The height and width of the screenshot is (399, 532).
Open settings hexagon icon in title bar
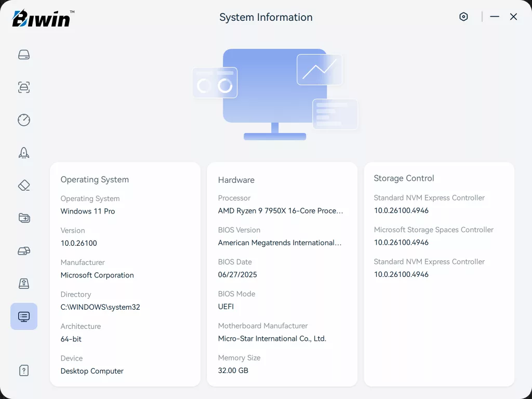[463, 17]
